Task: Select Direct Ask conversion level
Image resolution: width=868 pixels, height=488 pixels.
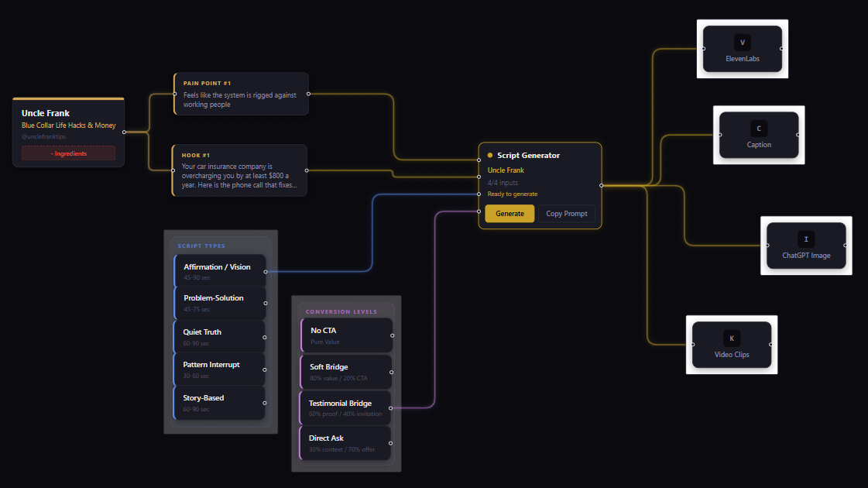Action: (x=345, y=442)
